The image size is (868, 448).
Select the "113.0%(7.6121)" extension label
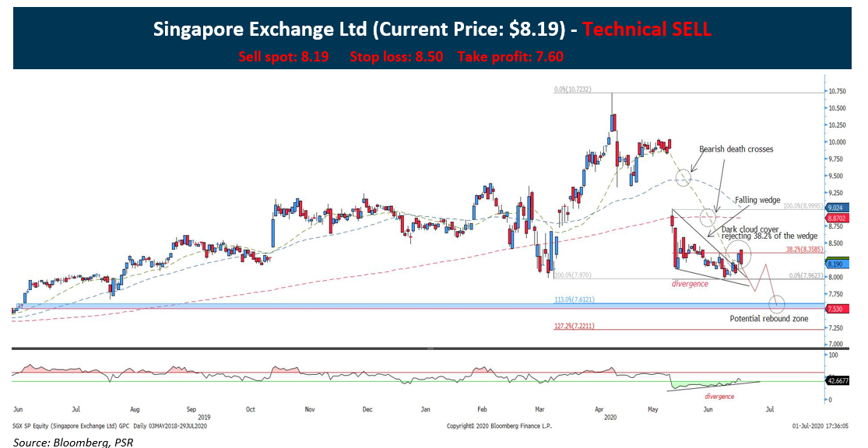pos(575,300)
